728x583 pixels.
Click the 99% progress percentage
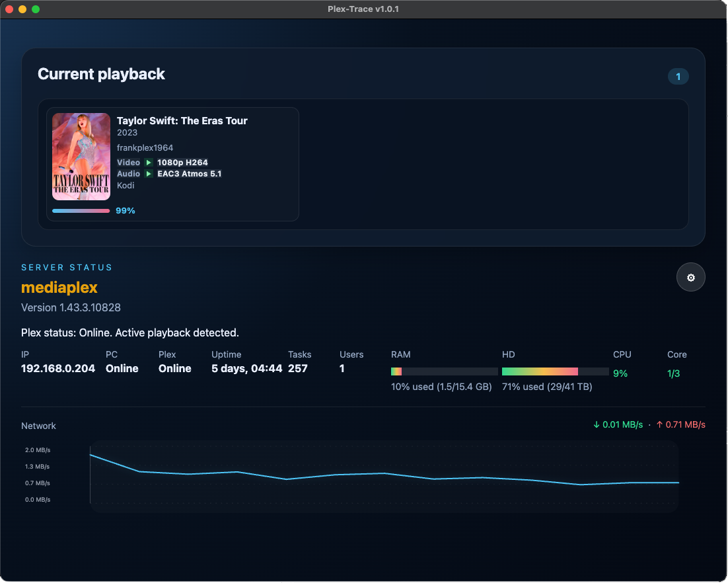pos(126,211)
